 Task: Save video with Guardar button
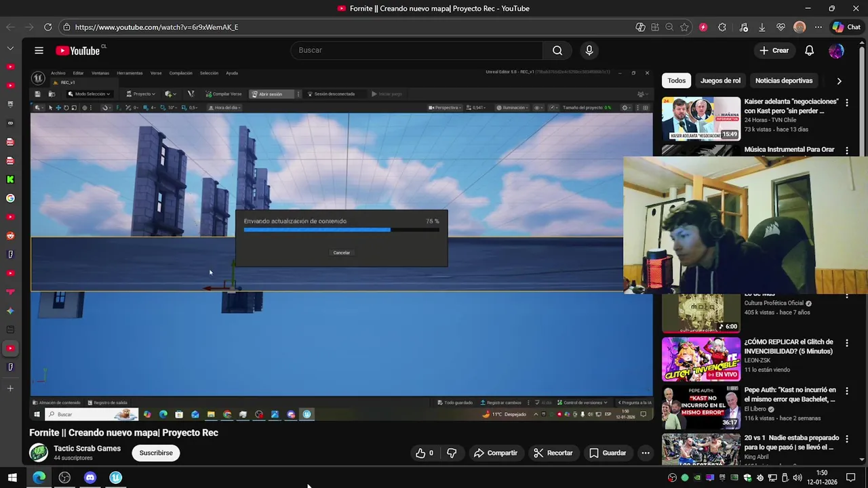608,453
